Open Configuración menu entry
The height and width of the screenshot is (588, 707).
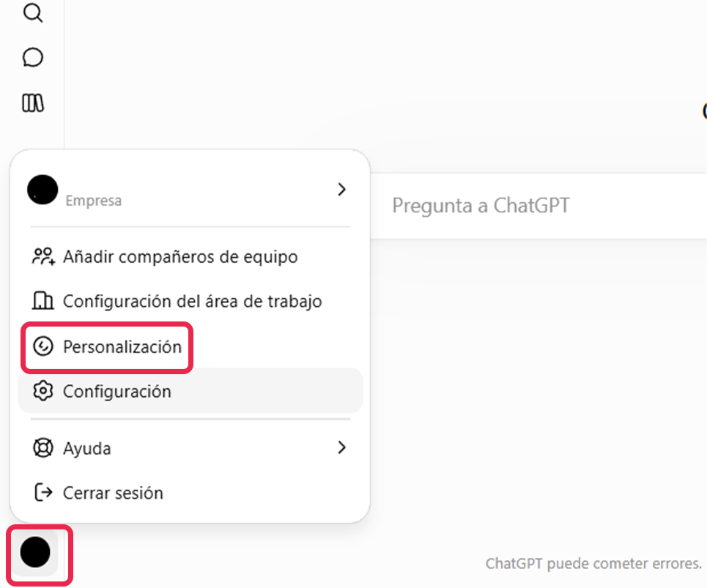click(190, 391)
